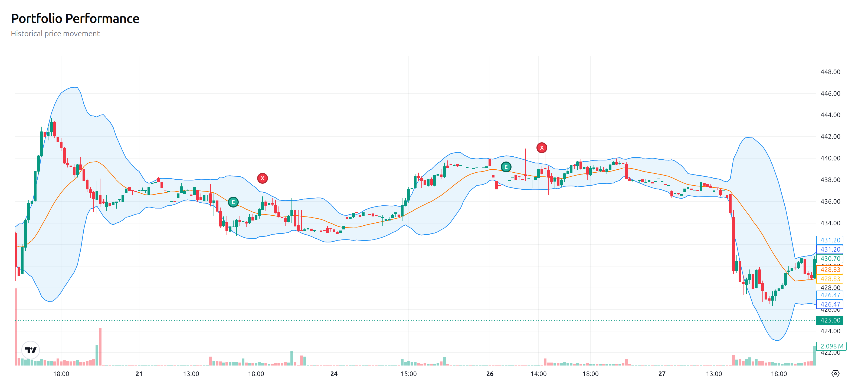Click the 448.00 price axis label
Viewport: 868px width, 385px height.
click(x=830, y=72)
